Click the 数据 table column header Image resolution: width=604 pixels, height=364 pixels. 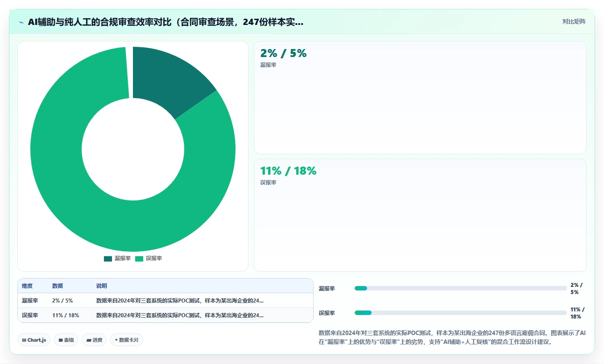[58, 286]
